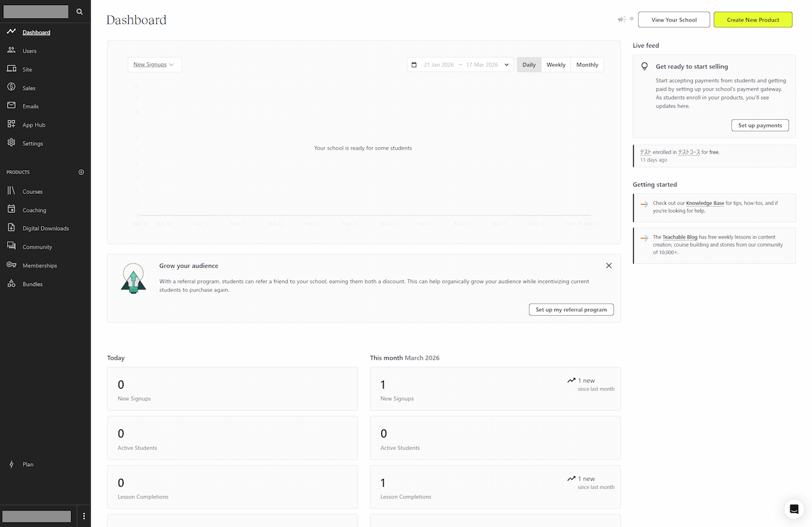
Task: Dismiss the Grow your audience banner
Action: pyautogui.click(x=608, y=266)
